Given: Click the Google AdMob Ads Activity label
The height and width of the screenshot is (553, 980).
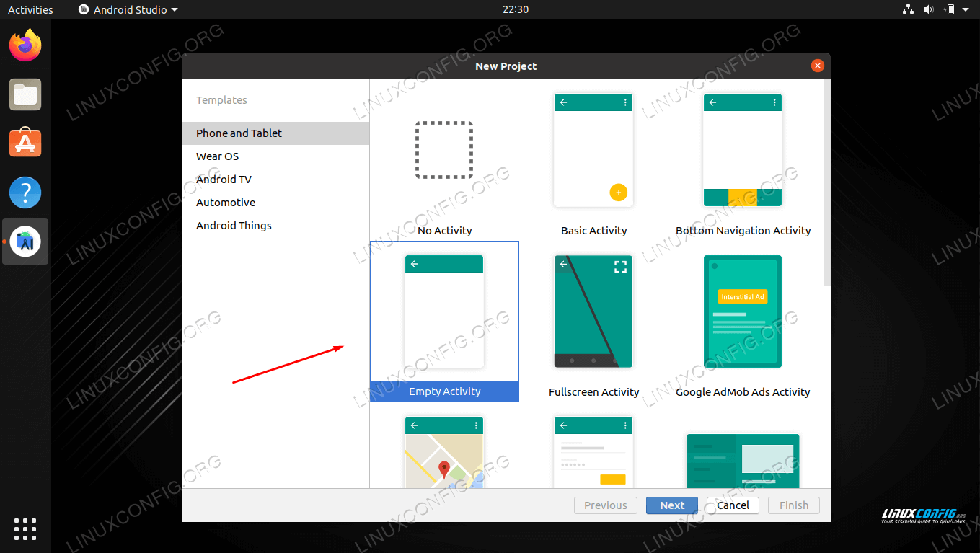Looking at the screenshot, I should 743,392.
